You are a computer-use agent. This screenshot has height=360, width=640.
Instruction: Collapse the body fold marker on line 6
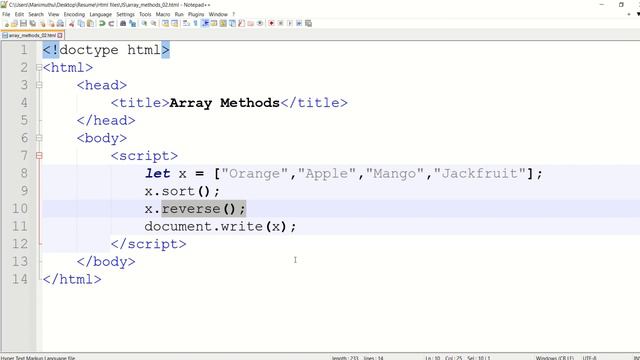coord(39,138)
